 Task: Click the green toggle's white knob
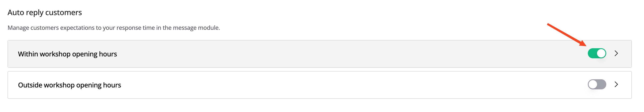pyautogui.click(x=601, y=53)
